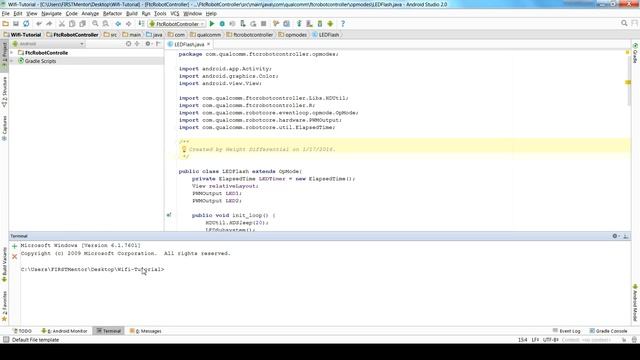Expand the FtcRobotController tree node
Image resolution: width=640 pixels, height=360 pixels.
[x=12, y=53]
